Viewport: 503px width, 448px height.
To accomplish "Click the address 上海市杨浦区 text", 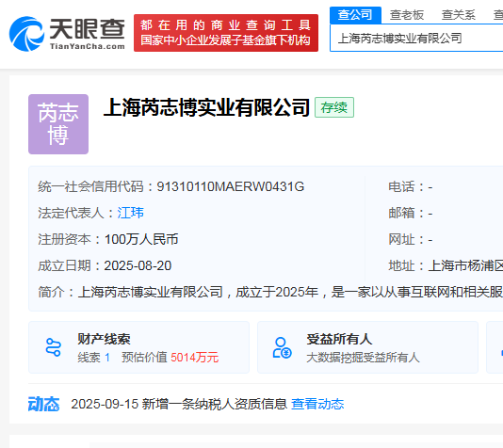I will tap(465, 265).
